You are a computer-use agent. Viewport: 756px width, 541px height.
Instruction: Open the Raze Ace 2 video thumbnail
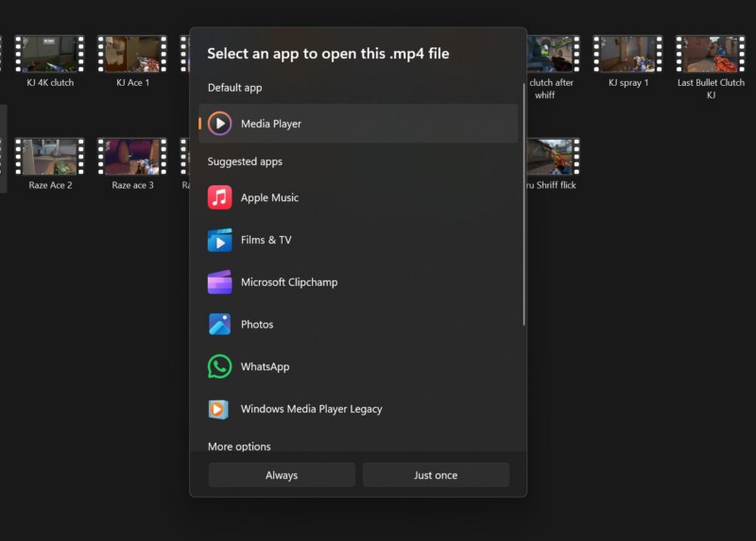pyautogui.click(x=50, y=157)
